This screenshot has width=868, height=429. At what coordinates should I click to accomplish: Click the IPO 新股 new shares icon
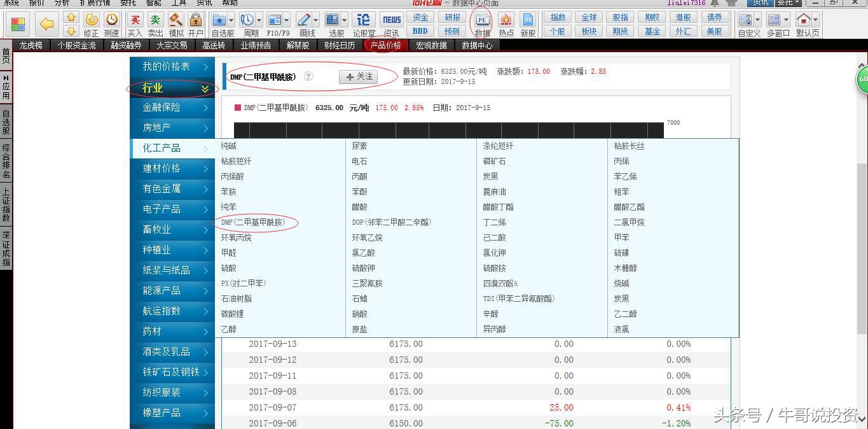[528, 20]
